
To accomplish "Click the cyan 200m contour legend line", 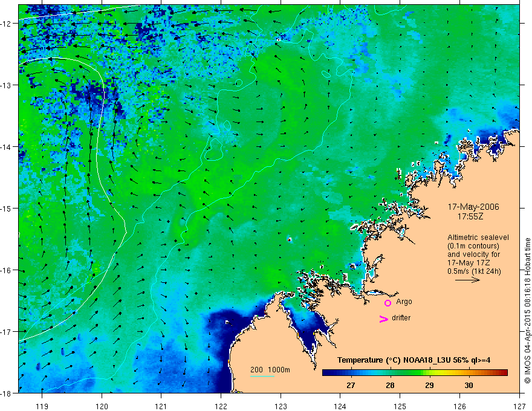I will pos(262,376).
